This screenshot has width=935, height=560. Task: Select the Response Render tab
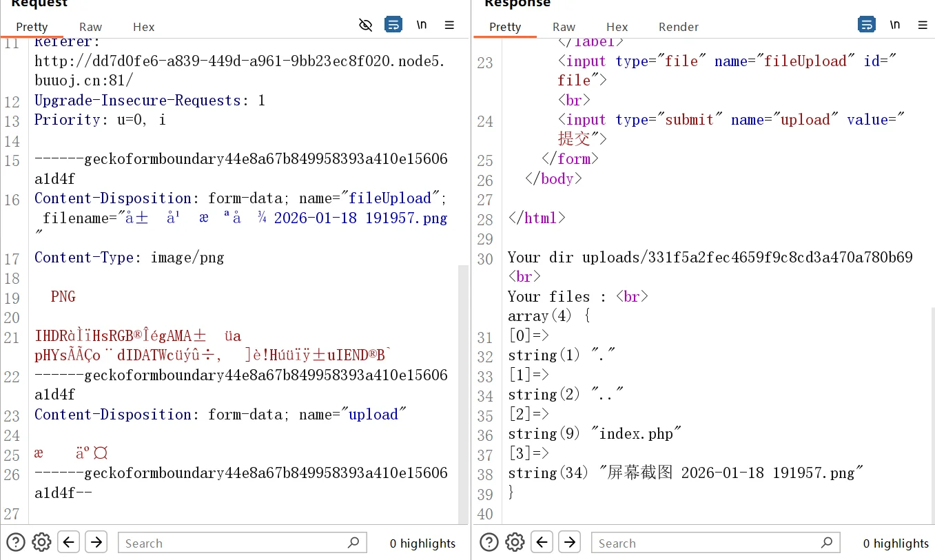678,27
